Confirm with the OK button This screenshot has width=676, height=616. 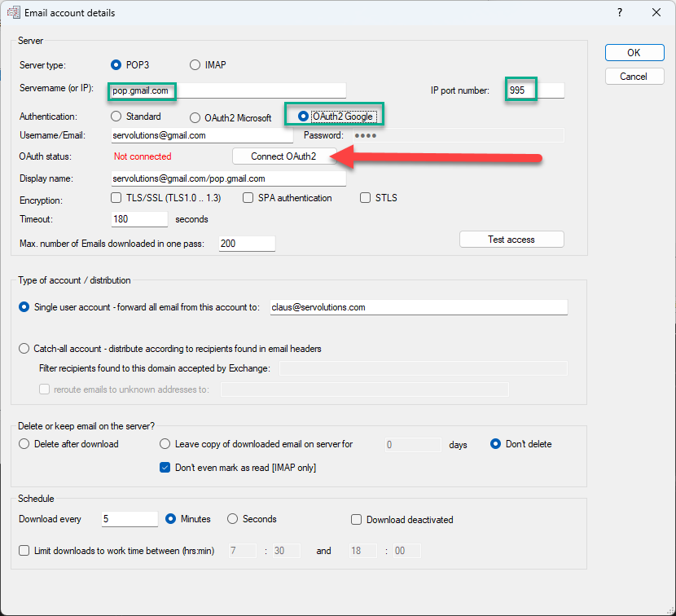[634, 53]
